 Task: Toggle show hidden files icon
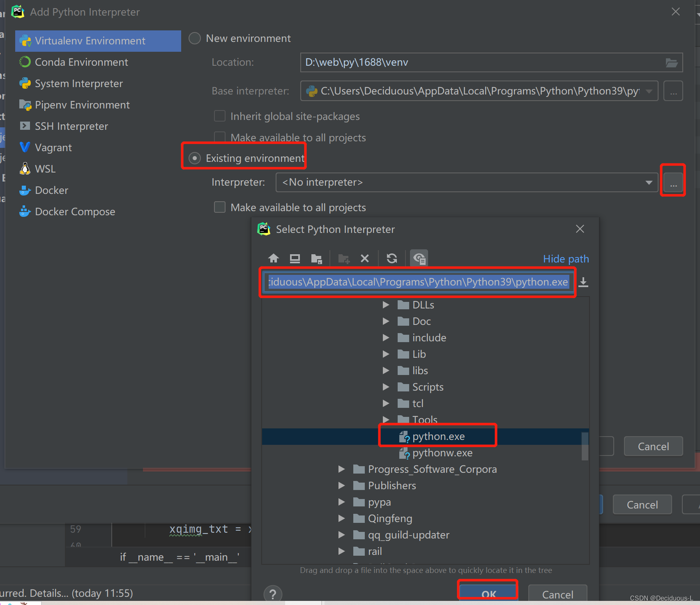click(419, 258)
